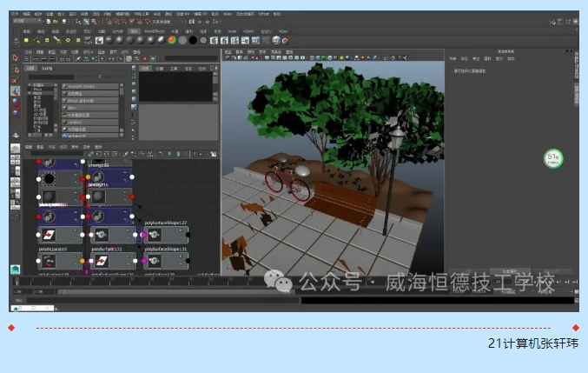The width and height of the screenshot is (588, 373).
Task: Switch to the XGen shelf tab
Action: pos(283,31)
